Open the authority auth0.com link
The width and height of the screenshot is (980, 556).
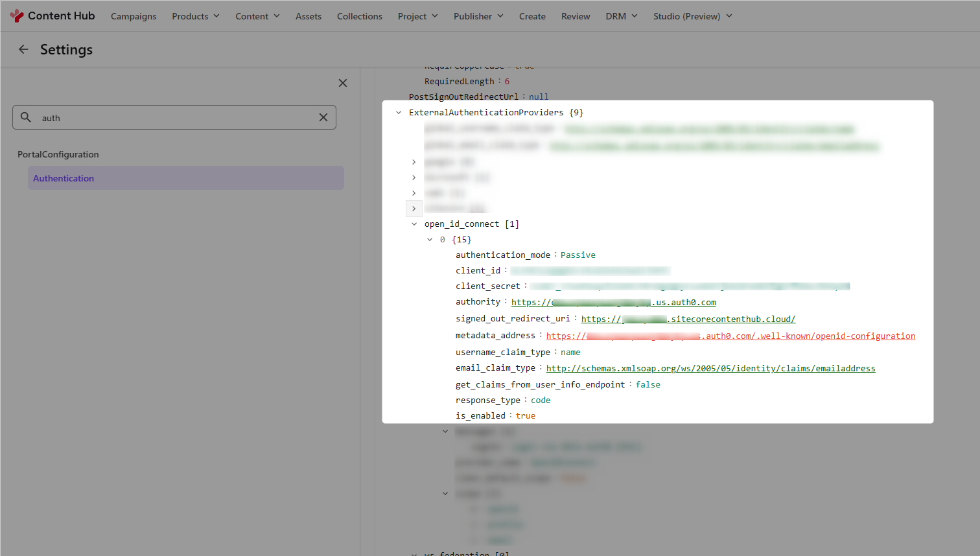point(614,302)
